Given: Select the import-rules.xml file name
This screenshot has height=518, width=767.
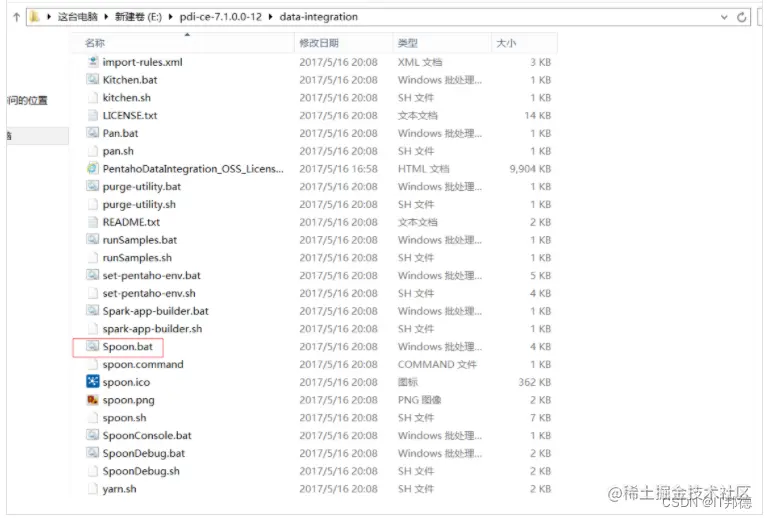Looking at the screenshot, I should (142, 62).
